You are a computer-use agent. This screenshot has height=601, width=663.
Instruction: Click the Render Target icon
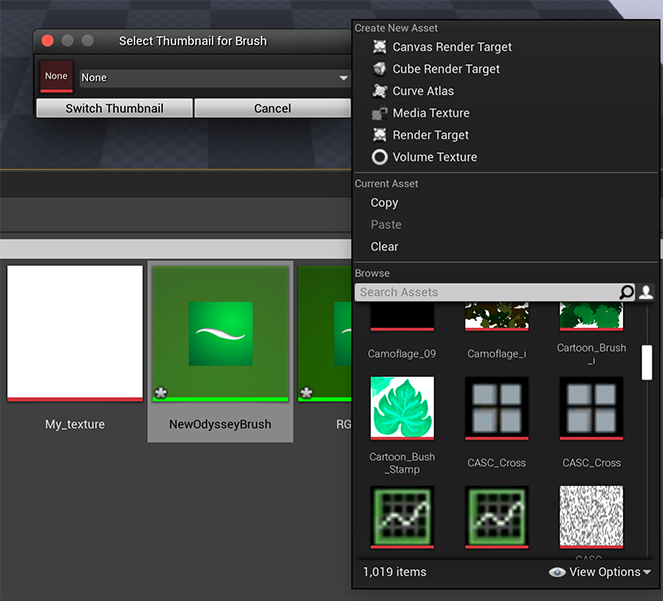(x=379, y=135)
